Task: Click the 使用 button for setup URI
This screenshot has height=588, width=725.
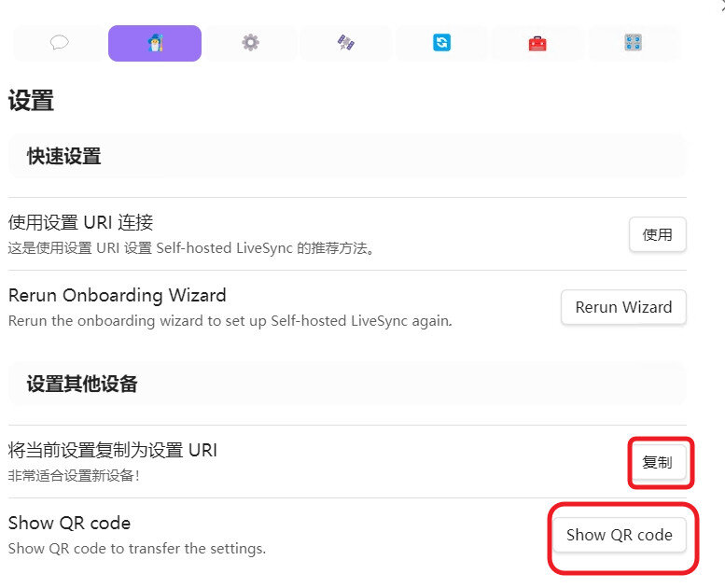Action: pos(657,234)
